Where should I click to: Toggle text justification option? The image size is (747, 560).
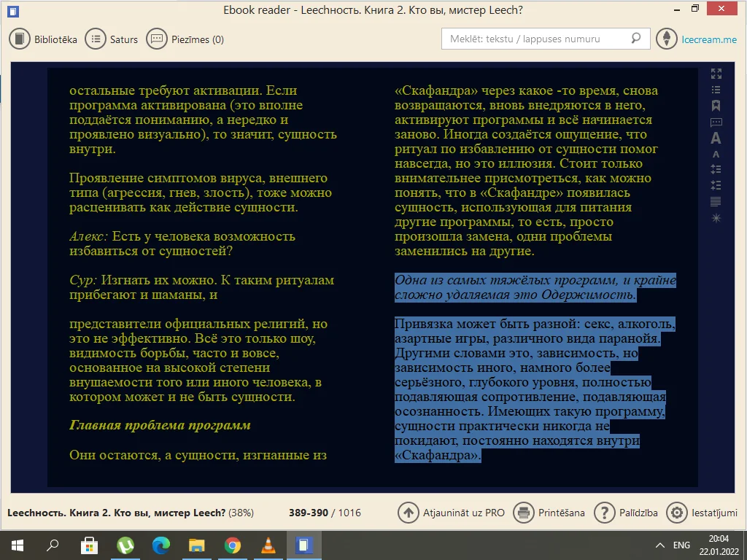click(716, 202)
